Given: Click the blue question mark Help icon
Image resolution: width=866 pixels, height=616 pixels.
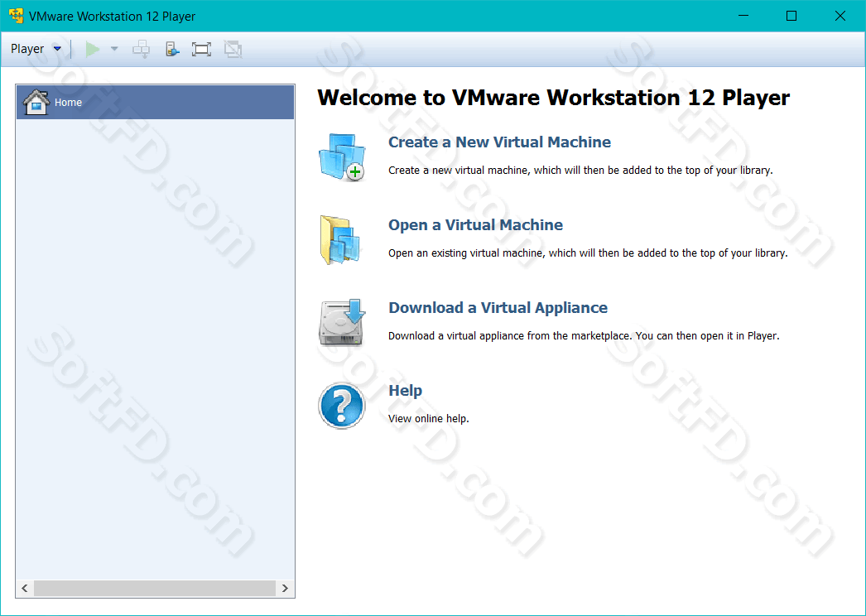Looking at the screenshot, I should (x=342, y=406).
